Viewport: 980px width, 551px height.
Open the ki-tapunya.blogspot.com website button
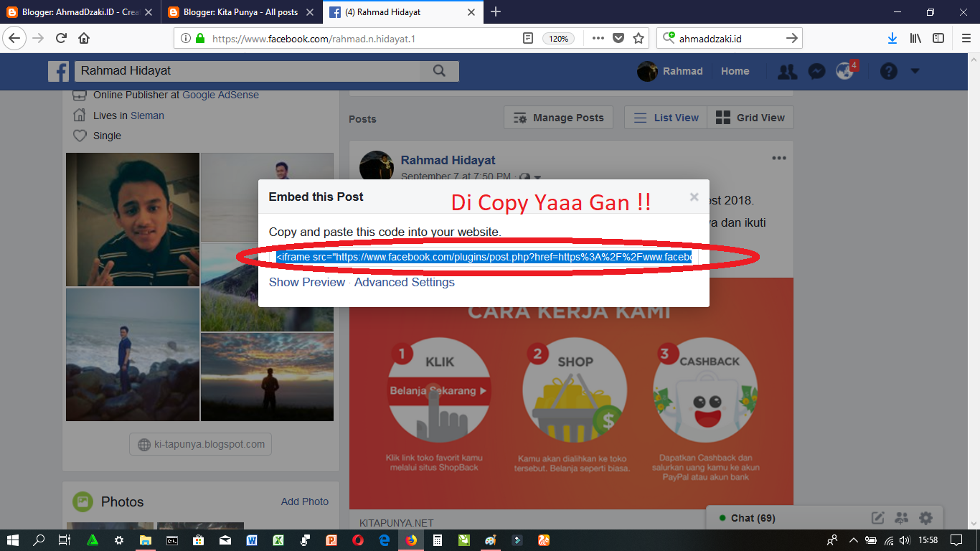coord(200,444)
